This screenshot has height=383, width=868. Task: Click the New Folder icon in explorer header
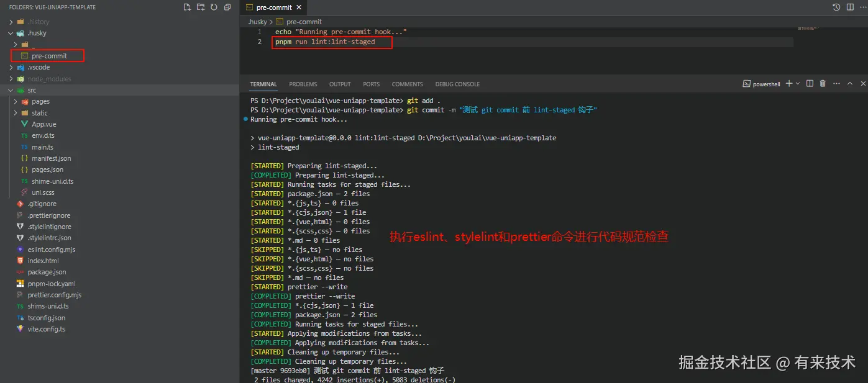(x=201, y=7)
